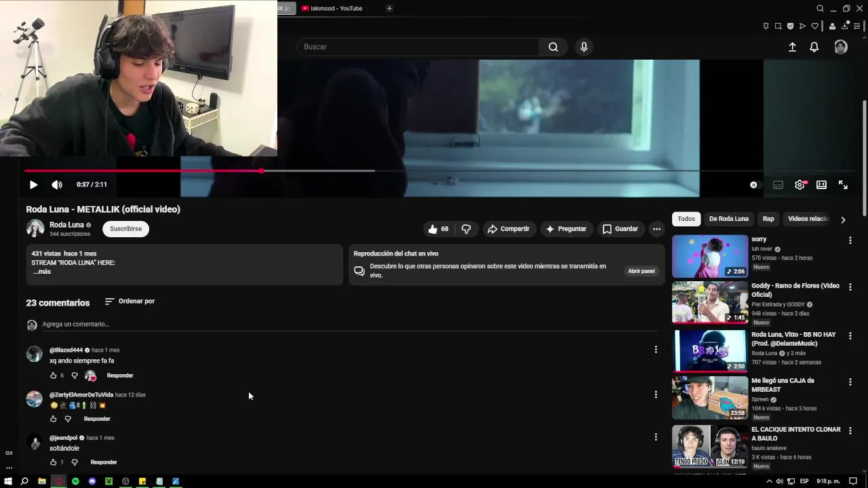Open the Roda Luna channel avatar
Viewport: 868px width, 488px height.
point(35,228)
